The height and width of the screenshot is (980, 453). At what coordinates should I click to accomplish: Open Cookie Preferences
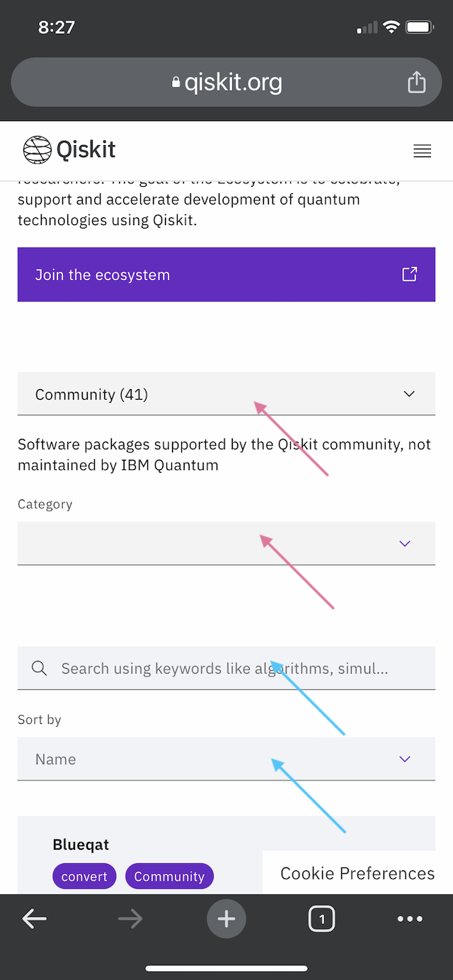coord(357,872)
